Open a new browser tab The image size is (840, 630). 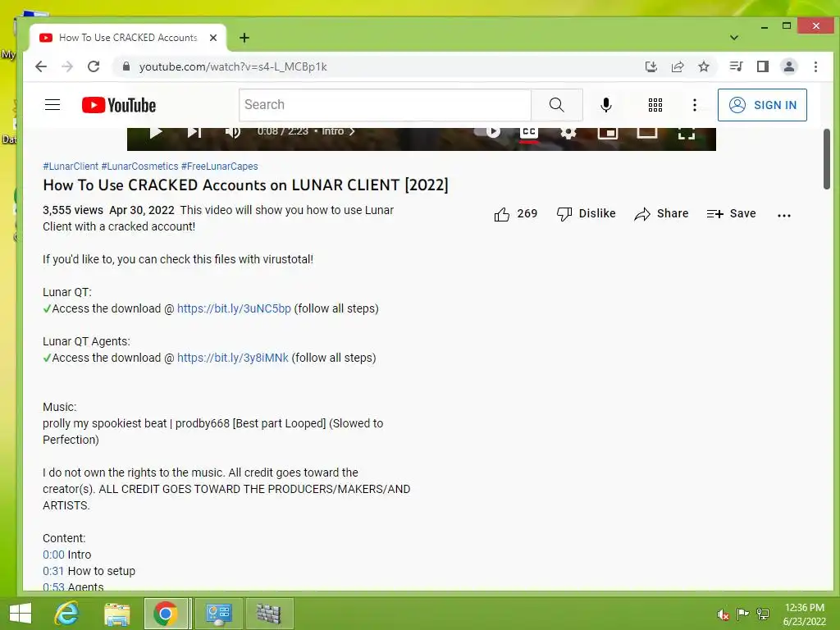point(244,38)
